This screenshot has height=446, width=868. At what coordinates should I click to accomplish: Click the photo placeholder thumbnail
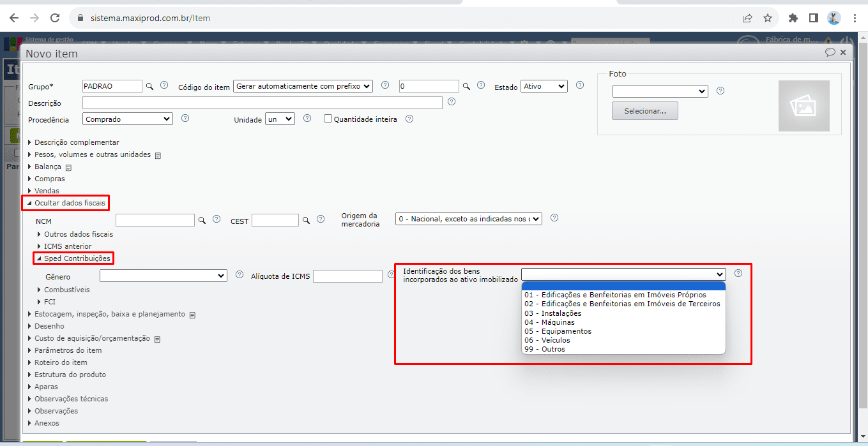coord(803,106)
